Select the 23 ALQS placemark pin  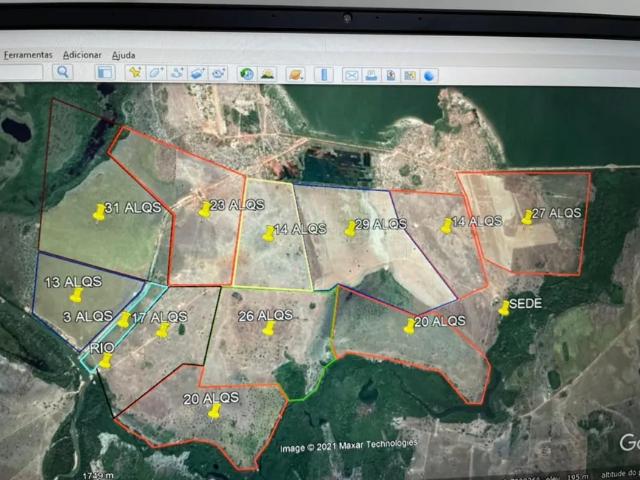point(204,210)
